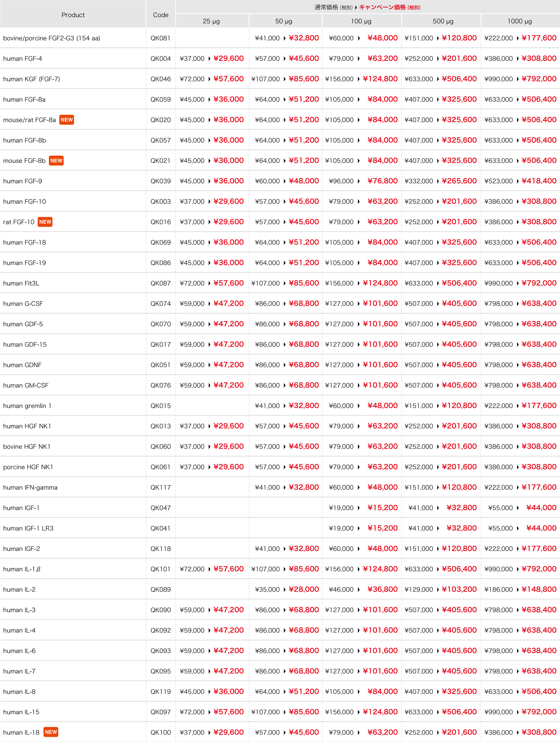This screenshot has width=560, height=742.
Task: Click the Code column header
Action: (161, 15)
